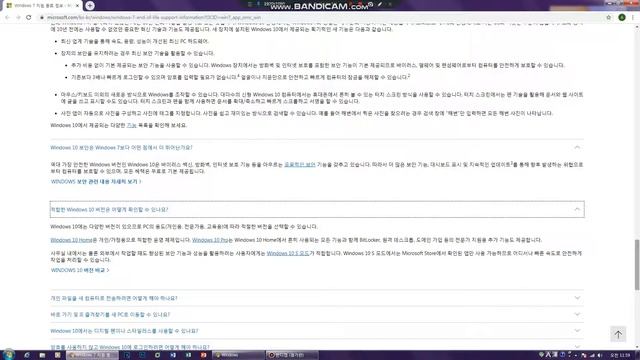Image resolution: width=640 pixels, height=360 pixels.
Task: Follow the Windows 10 Home link
Action: pos(71,240)
